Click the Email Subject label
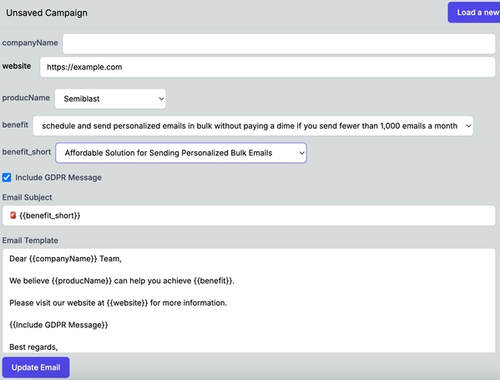Image resolution: width=500 pixels, height=380 pixels. (27, 197)
